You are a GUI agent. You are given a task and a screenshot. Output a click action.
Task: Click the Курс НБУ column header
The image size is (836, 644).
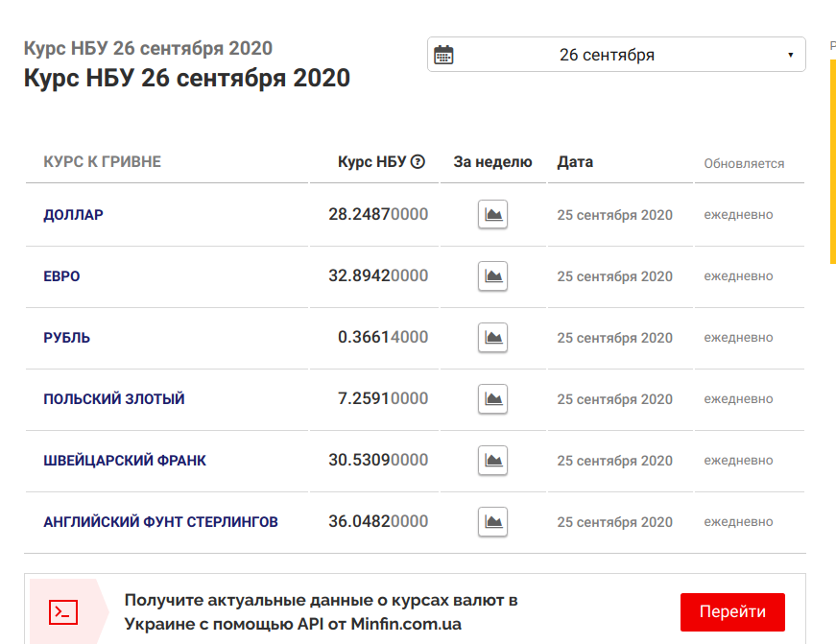coord(372,161)
